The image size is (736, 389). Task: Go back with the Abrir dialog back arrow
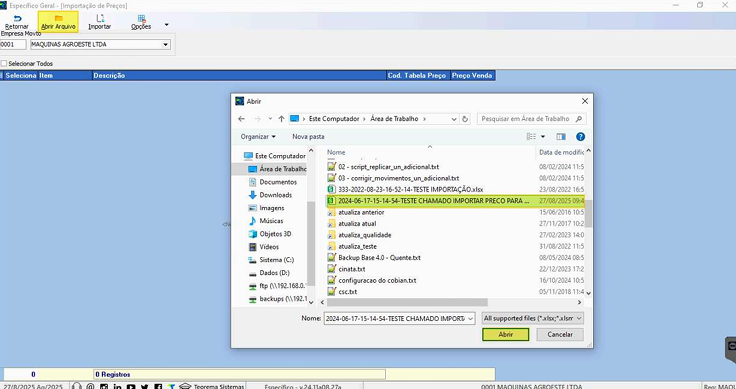241,119
